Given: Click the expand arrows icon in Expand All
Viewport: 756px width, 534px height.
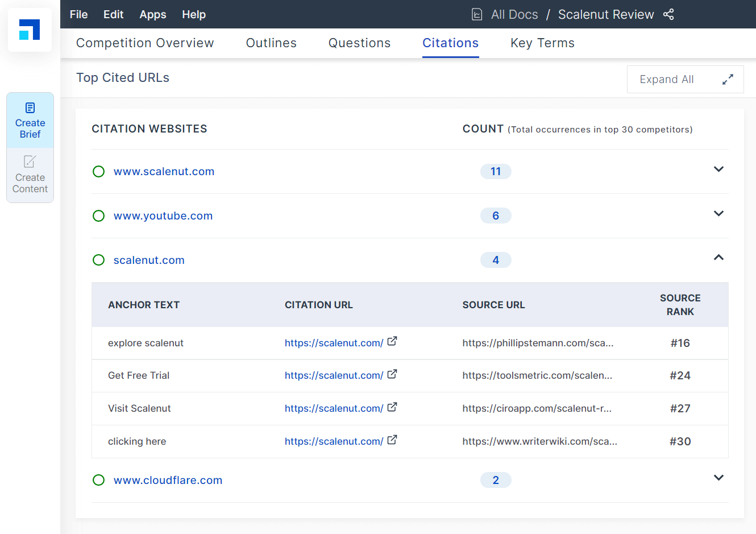Looking at the screenshot, I should coord(728,80).
